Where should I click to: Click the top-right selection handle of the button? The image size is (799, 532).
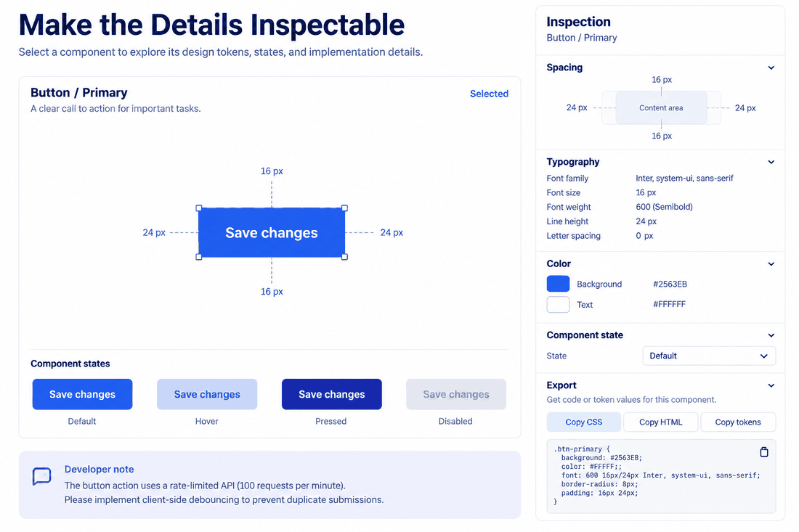pyautogui.click(x=345, y=208)
